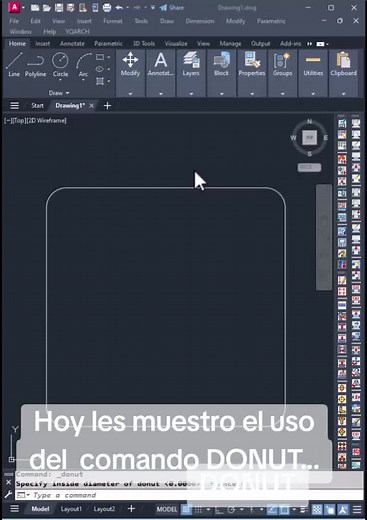Click the Save As icon
Image resolution: width=367 pixels, height=520 pixels.
point(70,7)
